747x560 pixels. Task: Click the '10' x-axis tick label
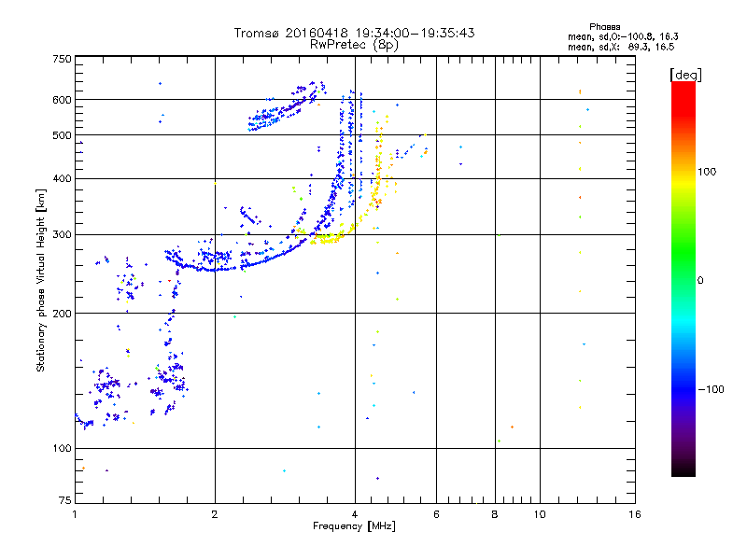tap(540, 514)
